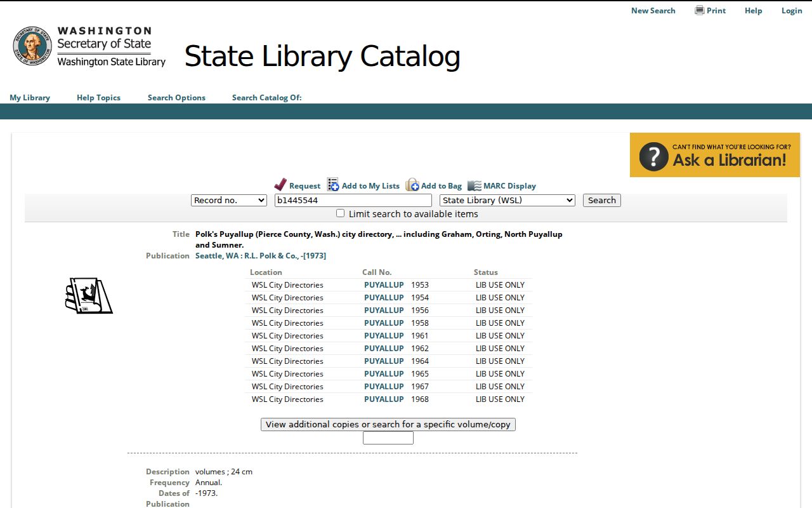Click the book material type icon
Image resolution: width=812 pixels, height=508 pixels.
click(x=89, y=295)
